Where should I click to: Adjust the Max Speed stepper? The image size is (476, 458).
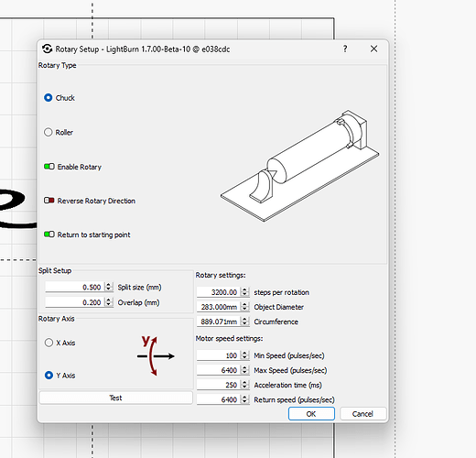pos(244,370)
